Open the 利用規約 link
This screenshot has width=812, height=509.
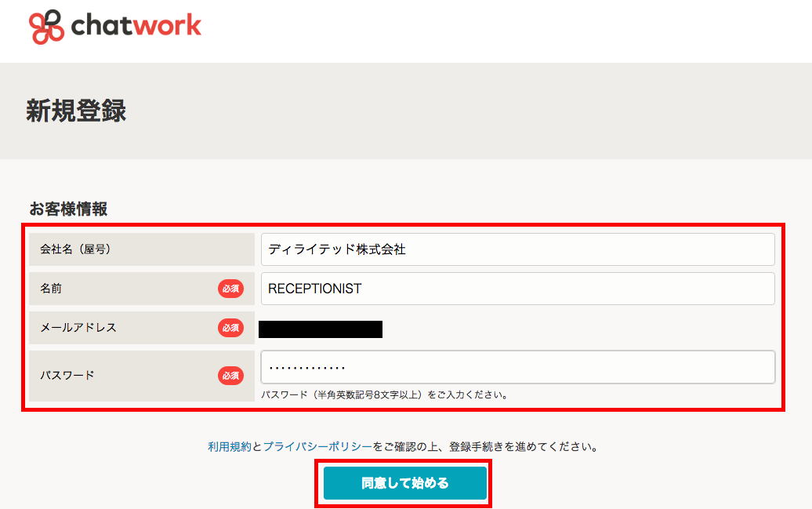pos(229,446)
